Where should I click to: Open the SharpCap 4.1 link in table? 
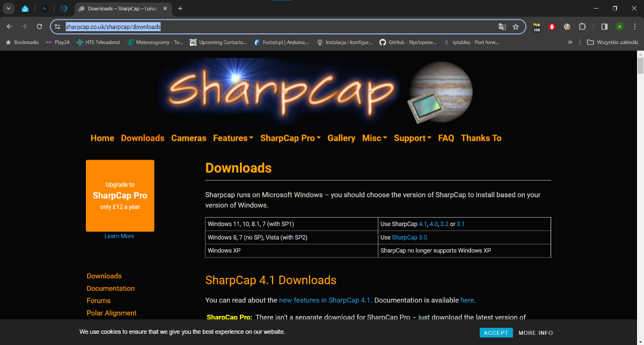click(422, 224)
